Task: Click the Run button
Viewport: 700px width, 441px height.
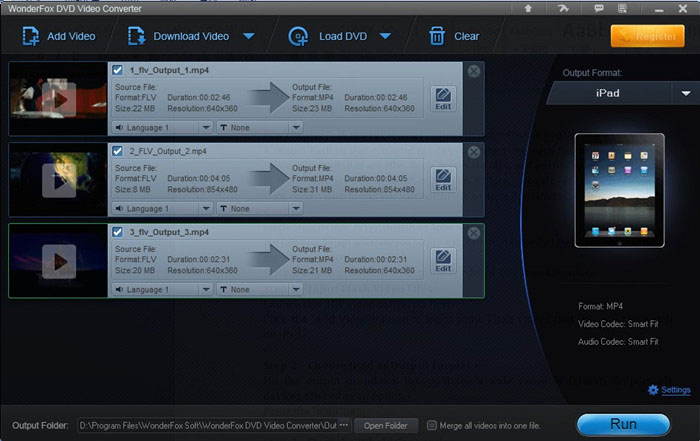Action: [x=623, y=424]
